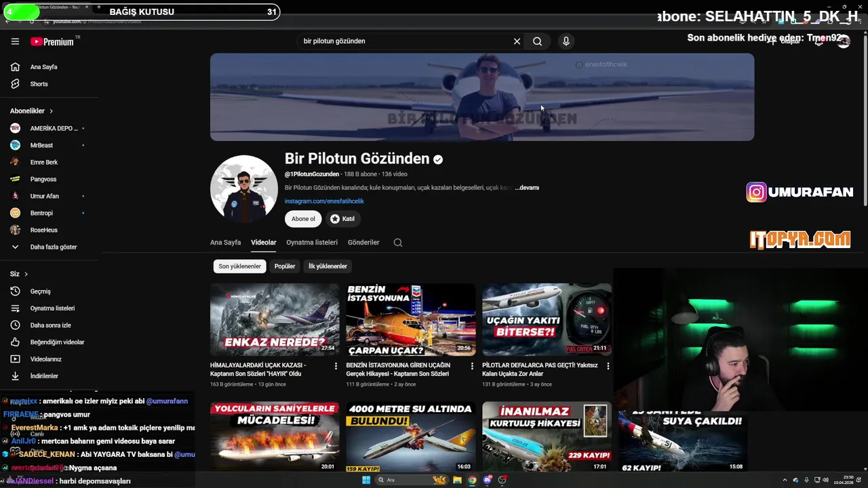Open the 'ENKAZ NEREDE?' video thumbnail

275,319
